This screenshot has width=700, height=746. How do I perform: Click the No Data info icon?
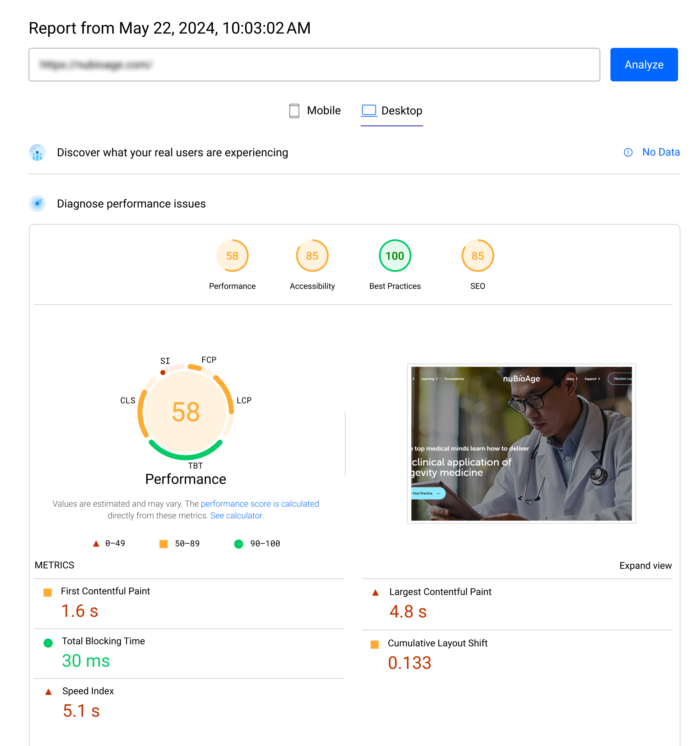click(628, 152)
